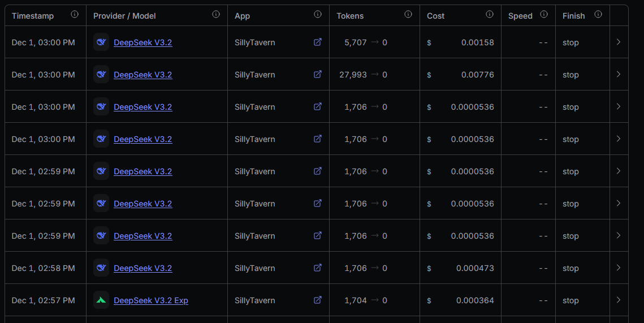Click the Speed column header
This screenshot has width=644, height=323.
520,16
